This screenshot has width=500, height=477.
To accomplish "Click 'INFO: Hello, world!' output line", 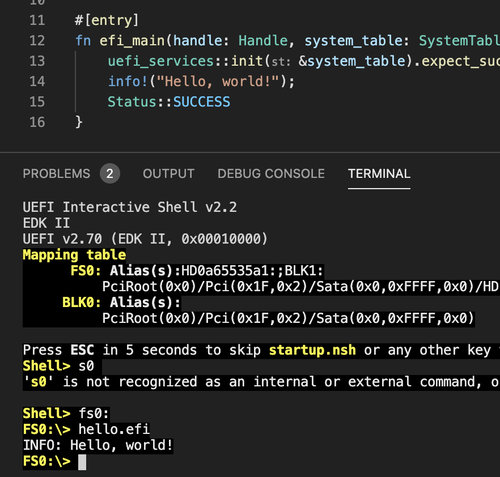I will [x=98, y=445].
